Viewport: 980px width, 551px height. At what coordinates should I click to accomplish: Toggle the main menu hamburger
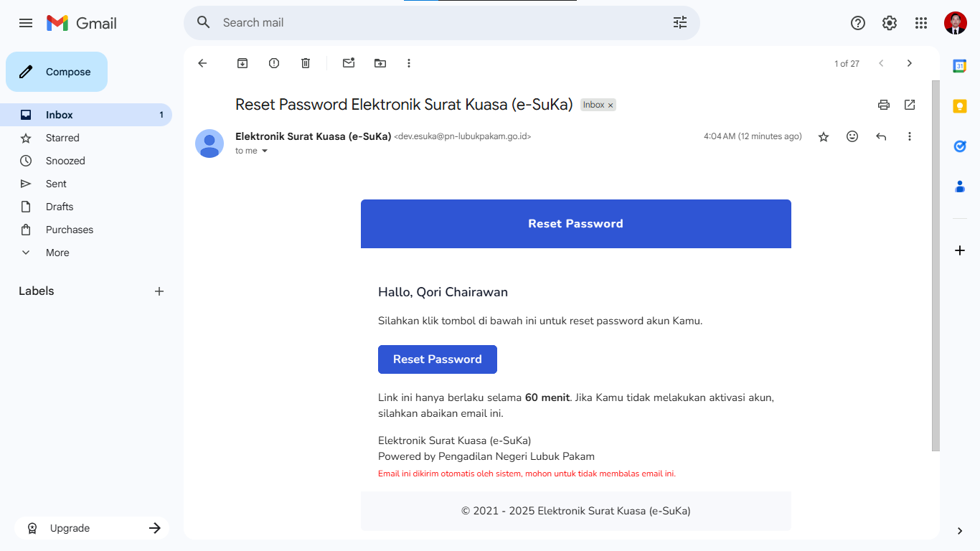point(26,23)
